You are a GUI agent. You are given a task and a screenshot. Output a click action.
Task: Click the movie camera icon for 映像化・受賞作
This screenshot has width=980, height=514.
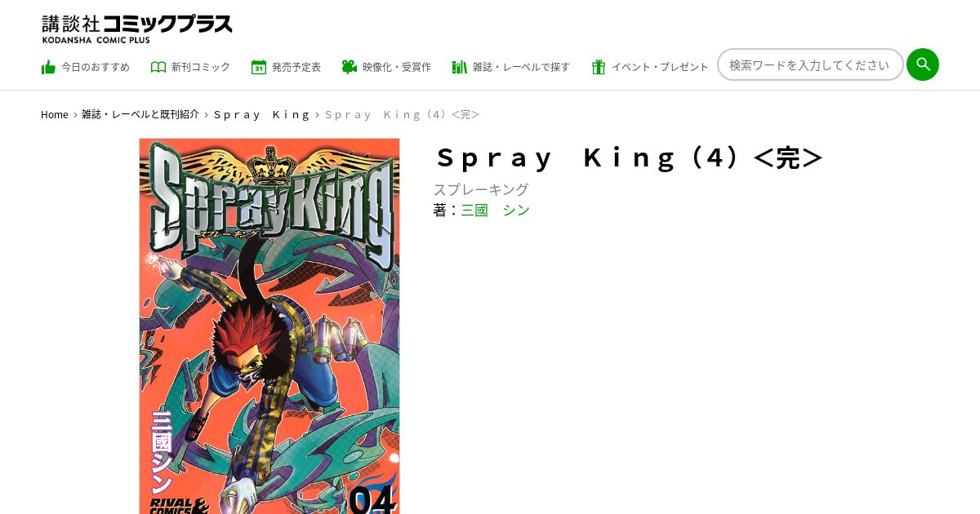point(350,67)
